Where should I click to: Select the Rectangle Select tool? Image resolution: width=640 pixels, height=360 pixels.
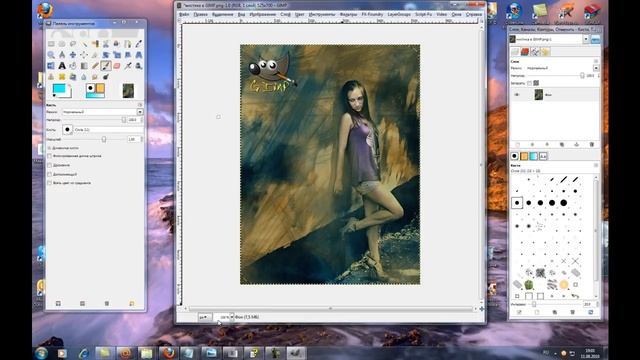[x=51, y=44]
